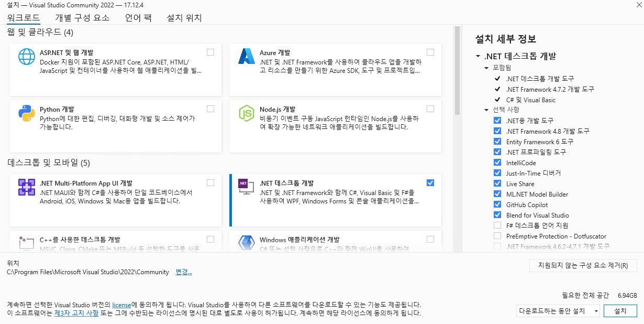Check the PreEmptive Protection - Dotfuscator option
This screenshot has height=324, width=644.
click(497, 236)
